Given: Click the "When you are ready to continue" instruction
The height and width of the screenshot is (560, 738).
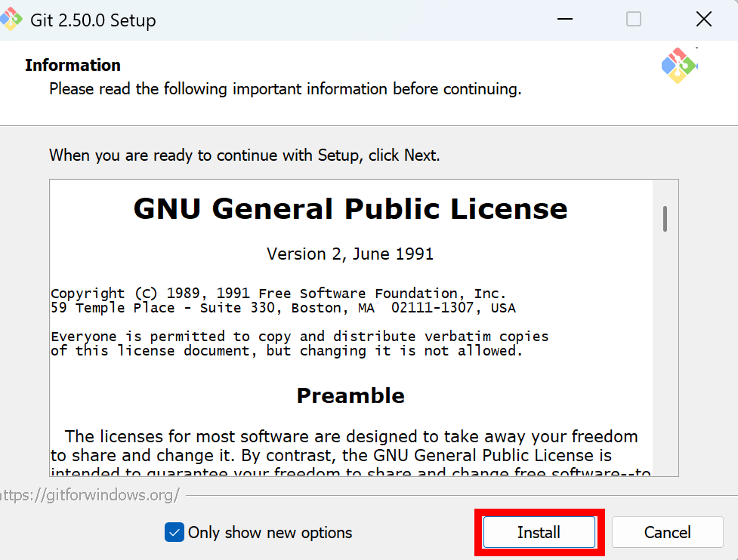Looking at the screenshot, I should tap(245, 155).
